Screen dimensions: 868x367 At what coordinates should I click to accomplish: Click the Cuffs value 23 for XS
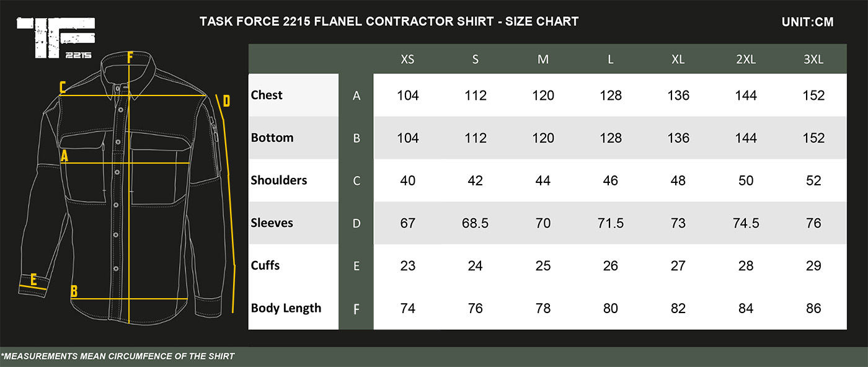pos(407,266)
